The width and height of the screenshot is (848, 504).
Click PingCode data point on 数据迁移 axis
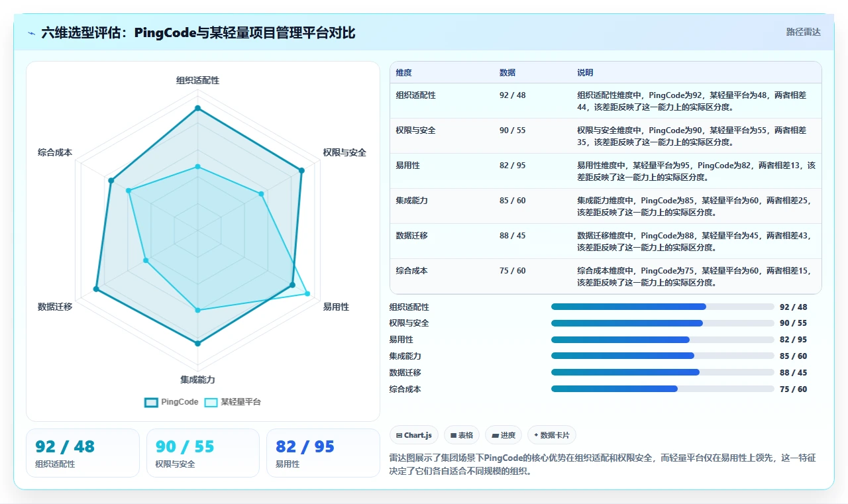[96, 289]
